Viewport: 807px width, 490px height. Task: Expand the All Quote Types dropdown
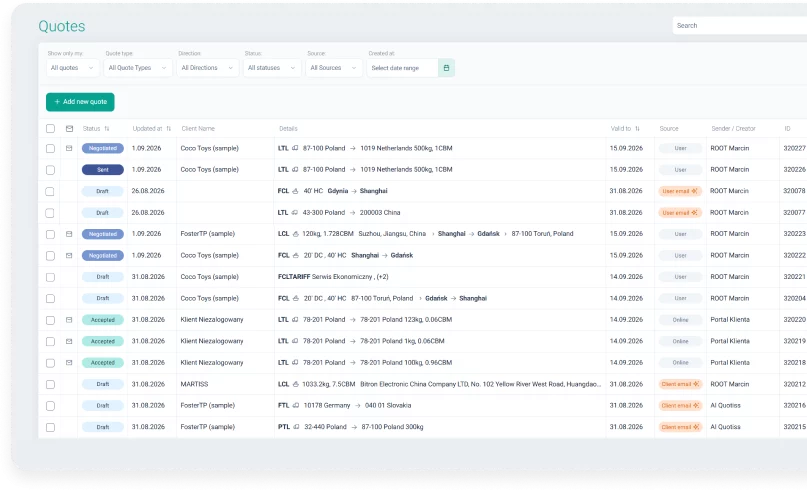pyautogui.click(x=138, y=68)
